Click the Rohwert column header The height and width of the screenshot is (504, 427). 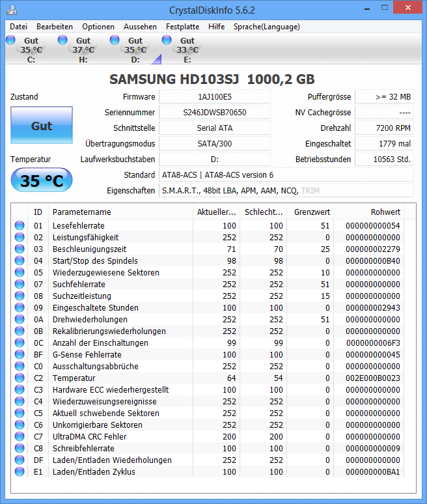369,212
